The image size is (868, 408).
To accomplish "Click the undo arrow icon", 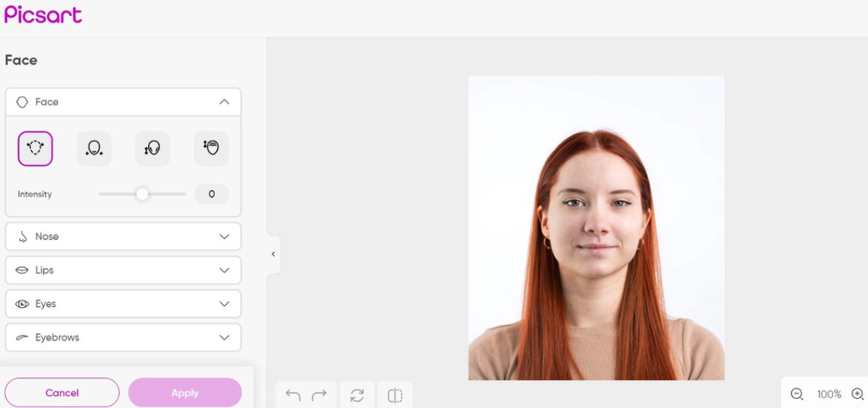I will coord(293,396).
